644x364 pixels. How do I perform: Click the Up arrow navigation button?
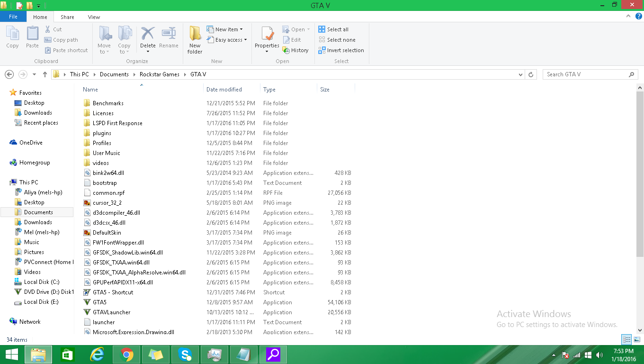[x=45, y=74]
